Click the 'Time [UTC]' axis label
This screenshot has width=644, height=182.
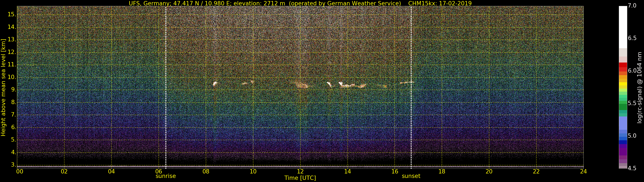300,178
